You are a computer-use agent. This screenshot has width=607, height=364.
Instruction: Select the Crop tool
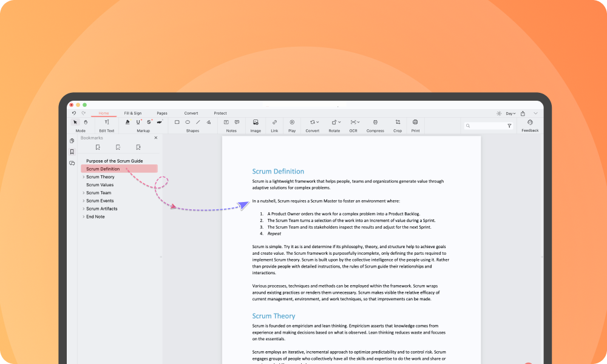(398, 122)
